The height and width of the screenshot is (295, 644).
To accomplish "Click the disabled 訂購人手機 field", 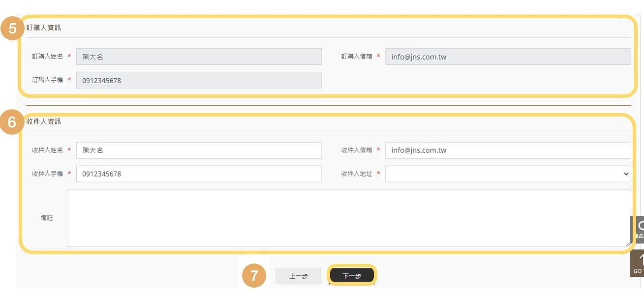I will [199, 80].
